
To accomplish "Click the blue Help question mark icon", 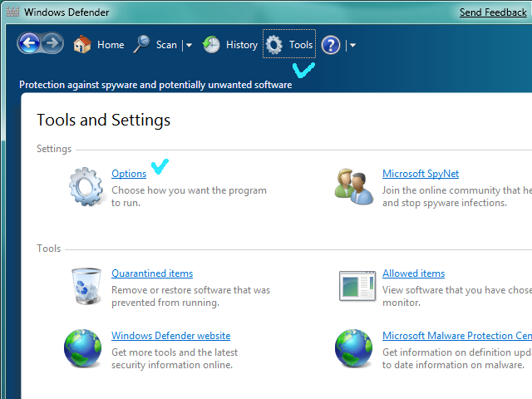I will pyautogui.click(x=331, y=45).
